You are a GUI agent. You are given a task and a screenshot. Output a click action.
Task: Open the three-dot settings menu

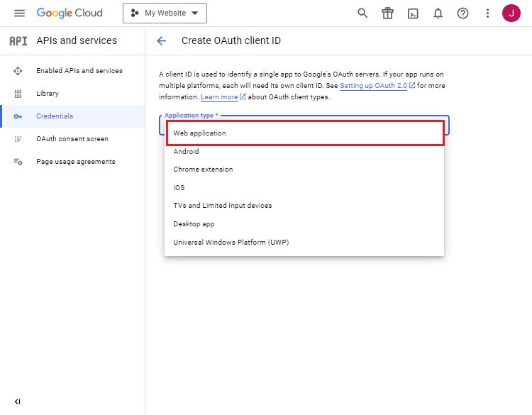(x=487, y=13)
